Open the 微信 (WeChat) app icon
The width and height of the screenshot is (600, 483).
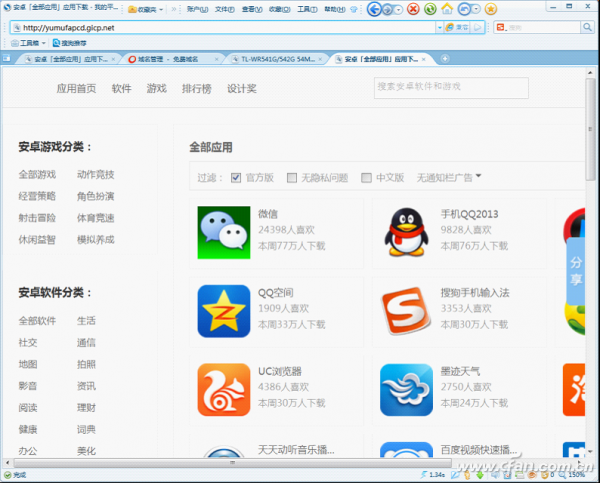223,231
